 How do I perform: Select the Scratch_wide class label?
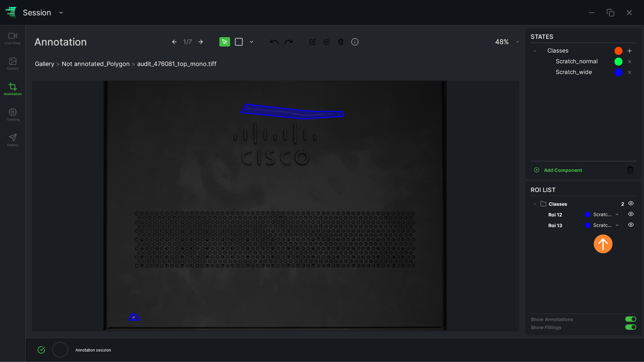[x=574, y=72]
